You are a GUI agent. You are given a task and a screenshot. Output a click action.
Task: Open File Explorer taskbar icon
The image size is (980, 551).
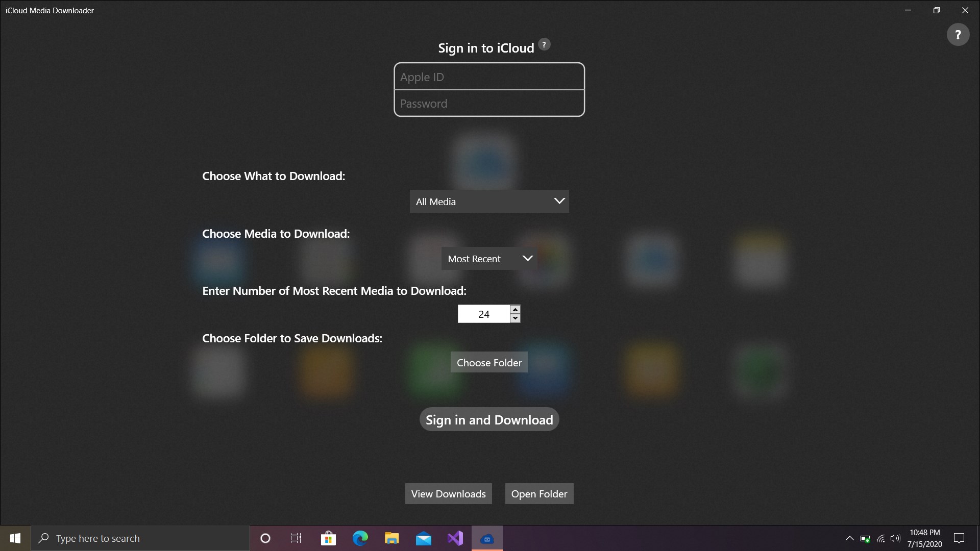click(x=391, y=538)
